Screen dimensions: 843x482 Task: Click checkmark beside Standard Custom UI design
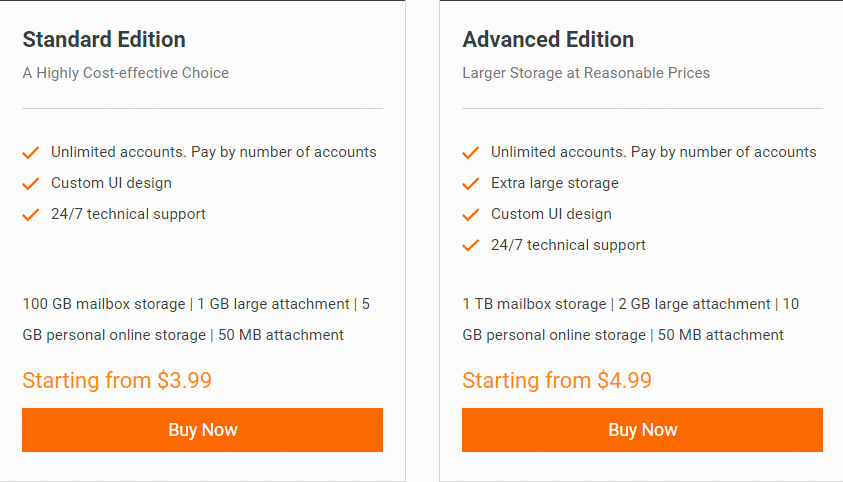click(31, 184)
